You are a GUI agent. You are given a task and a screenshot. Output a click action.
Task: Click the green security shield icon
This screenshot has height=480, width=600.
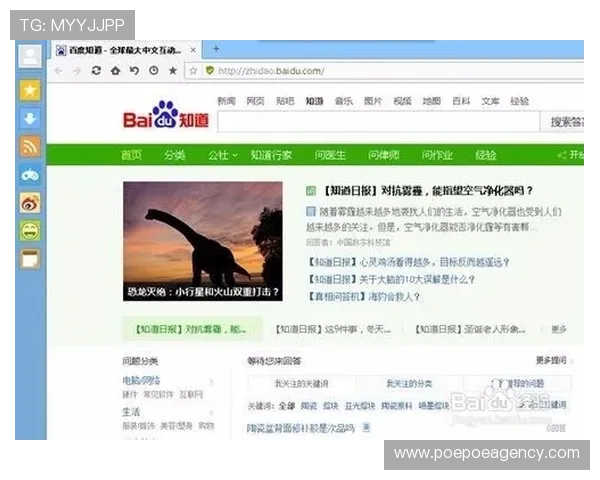[x=210, y=70]
